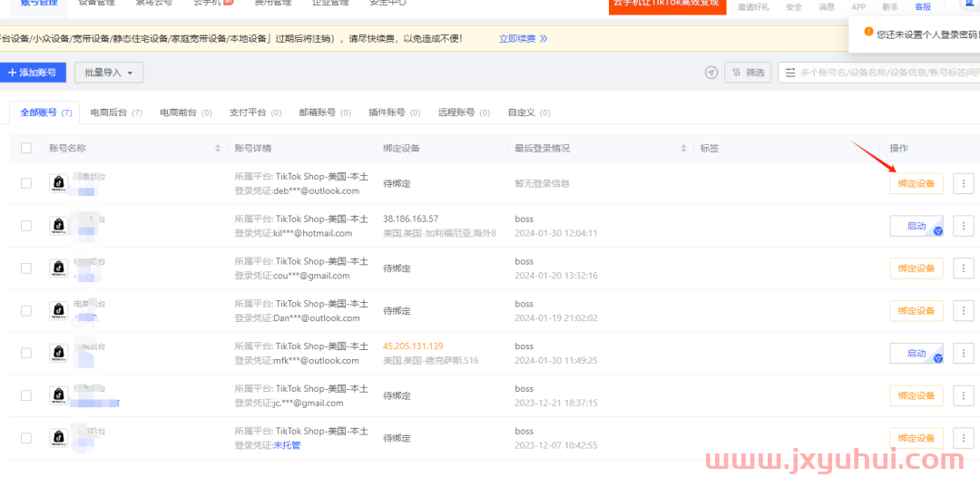Open the three-dot menu in the 未托管 row

963,438
